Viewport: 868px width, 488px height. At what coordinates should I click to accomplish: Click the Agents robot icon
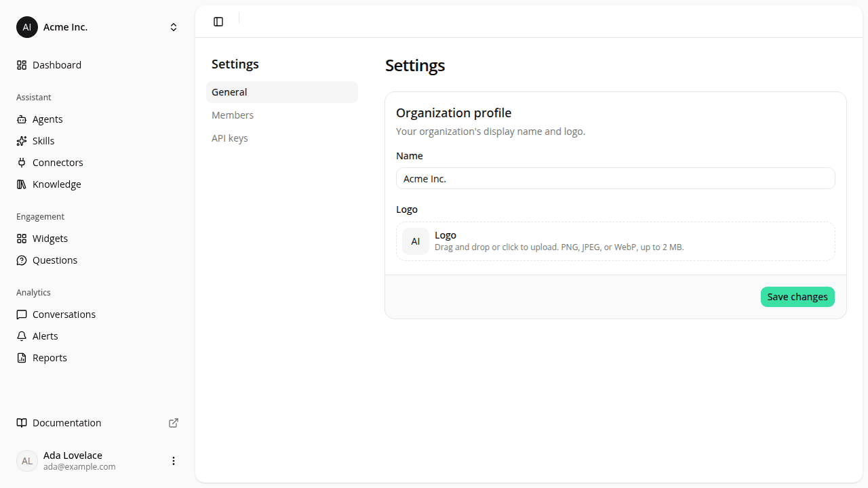coord(22,119)
